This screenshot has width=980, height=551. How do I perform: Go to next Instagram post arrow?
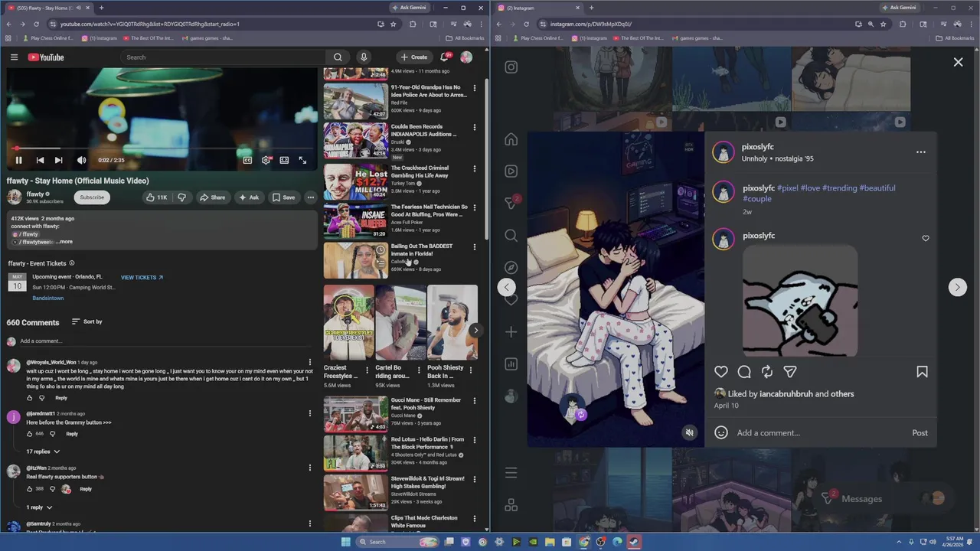point(957,287)
